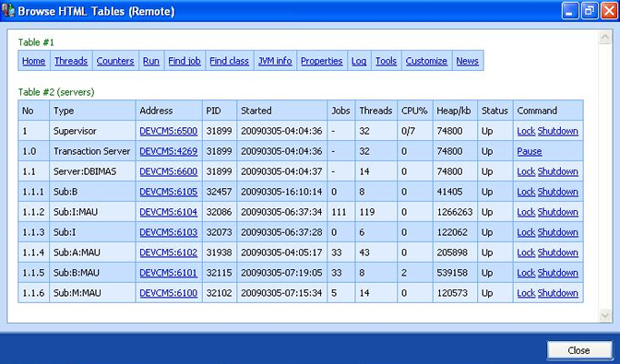Viewport: 620px width, 364px height.
Task: Shutdown the Sub:B:MAU server
Action: (558, 273)
